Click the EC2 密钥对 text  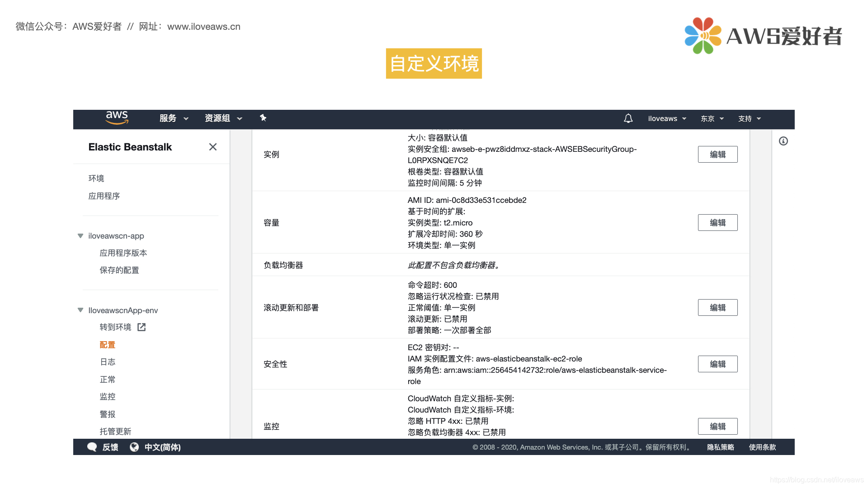coord(433,347)
